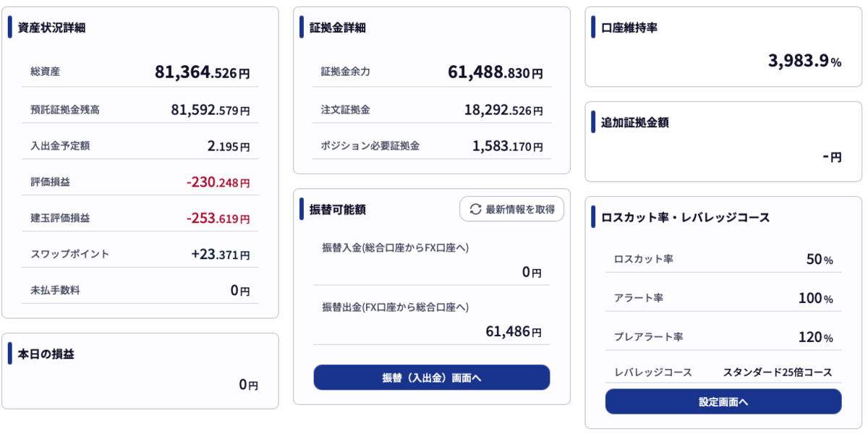Click the アラート率 100% row
This screenshot has width=868, height=434.
click(x=723, y=298)
